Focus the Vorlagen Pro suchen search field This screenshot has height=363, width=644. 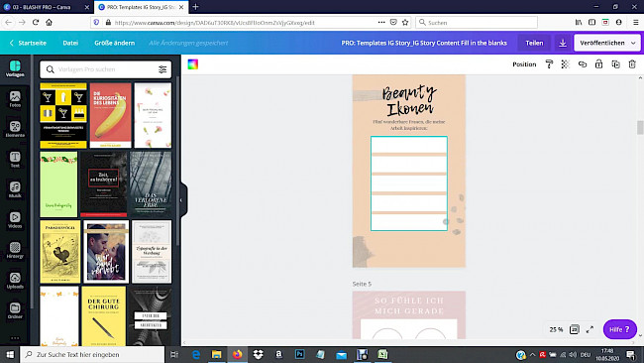[x=106, y=69]
